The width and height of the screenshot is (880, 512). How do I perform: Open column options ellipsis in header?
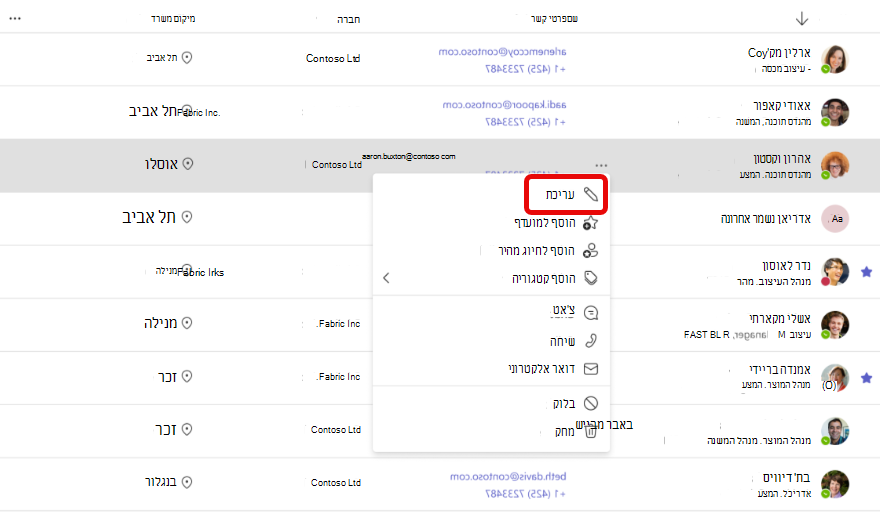tap(15, 19)
